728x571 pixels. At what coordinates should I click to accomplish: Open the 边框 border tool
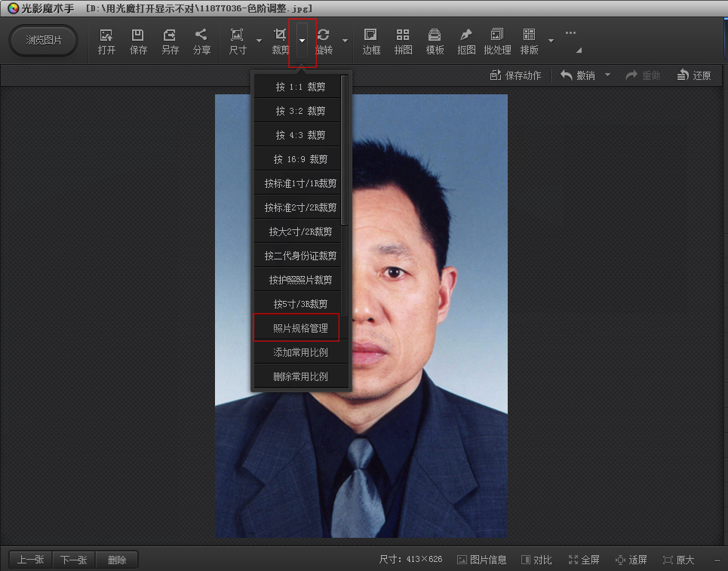click(371, 41)
